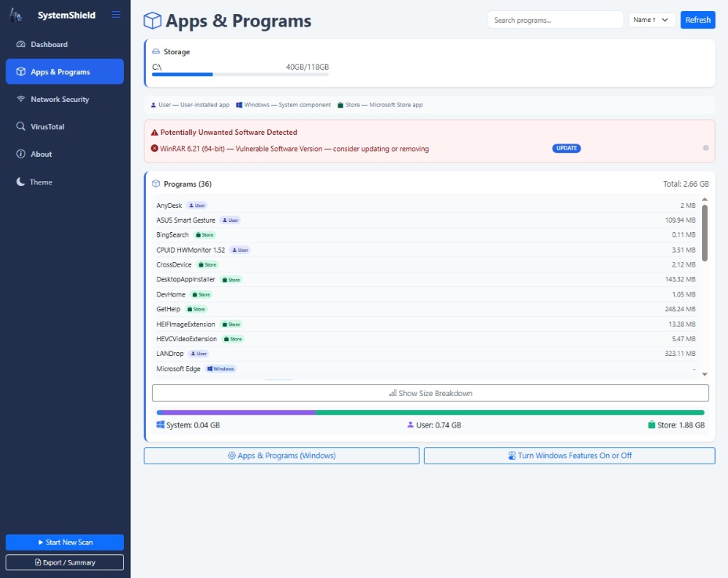Click the scroll down arrow in programs list
The image size is (728, 578).
(704, 375)
